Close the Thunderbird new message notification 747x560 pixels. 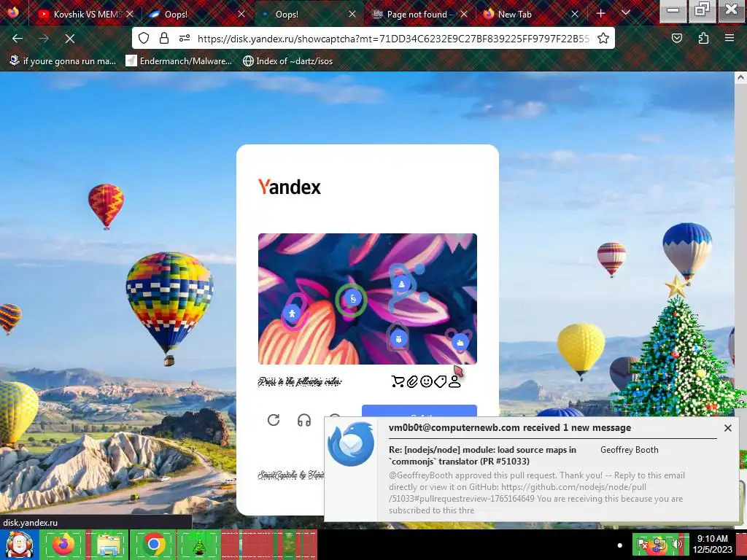[727, 428]
